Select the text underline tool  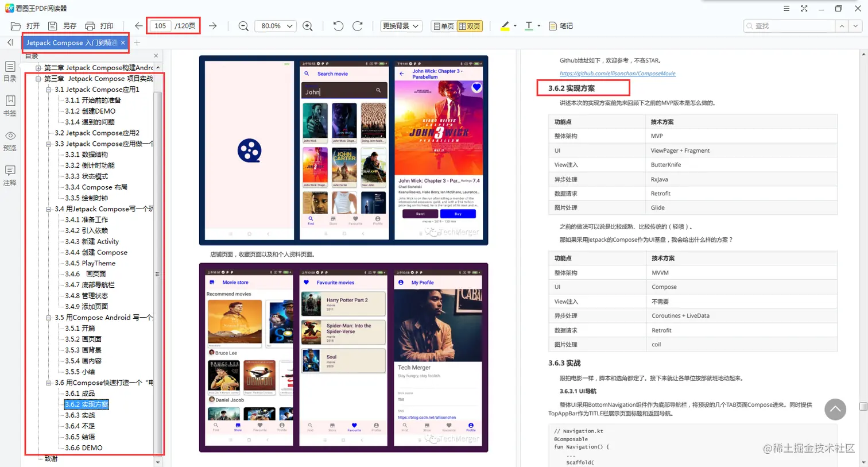pos(529,26)
